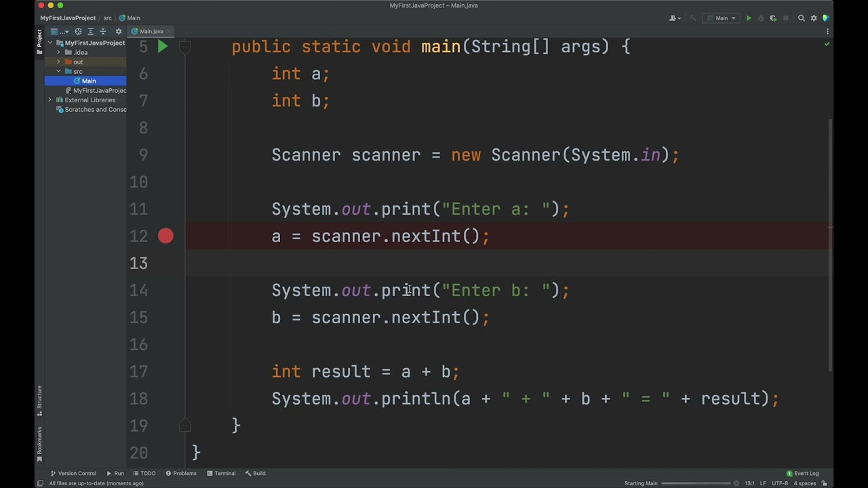The height and width of the screenshot is (488, 868).
Task: Click the Stop square button
Action: [785, 18]
